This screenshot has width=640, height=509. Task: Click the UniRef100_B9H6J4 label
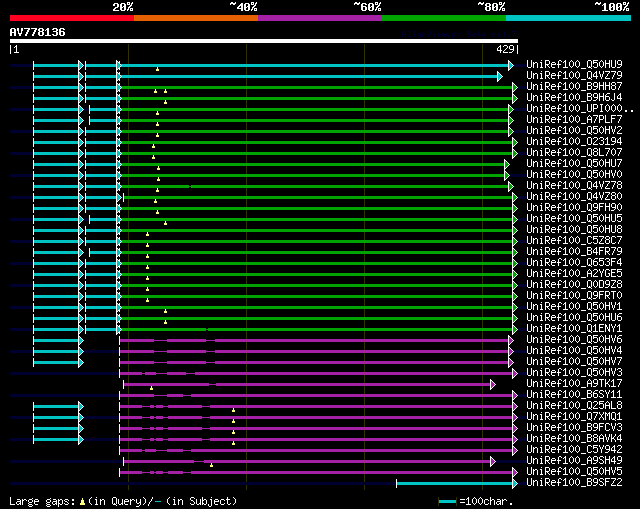574,97
